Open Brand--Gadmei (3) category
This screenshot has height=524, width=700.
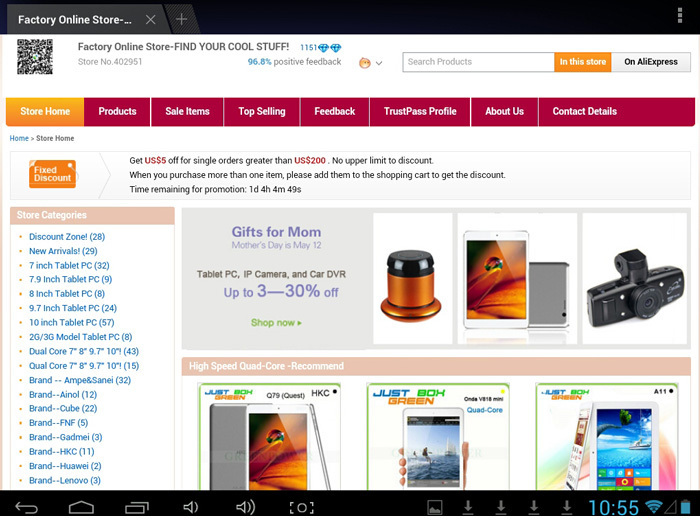66,437
